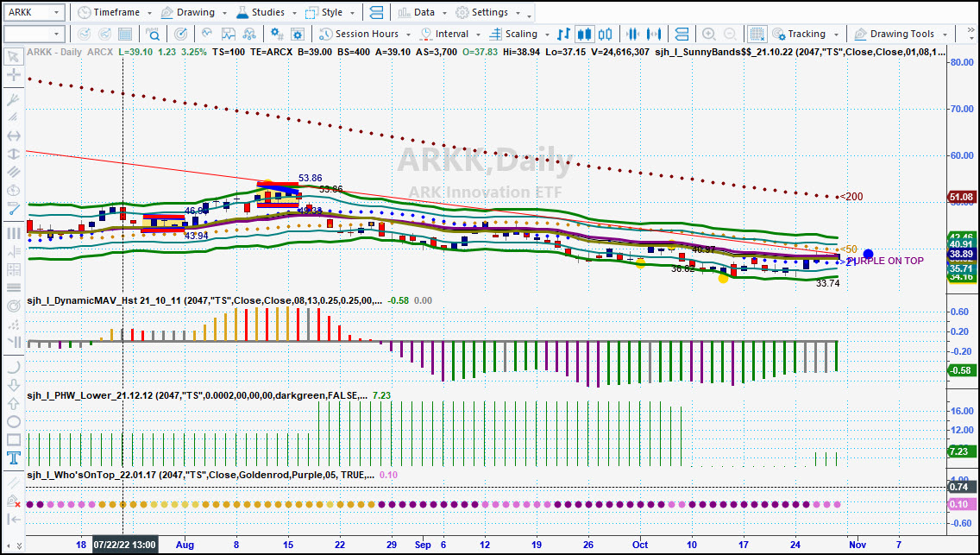Select the pointer arrow tool in the left toolbar
This screenshot has height=555, width=980.
coord(13,57)
